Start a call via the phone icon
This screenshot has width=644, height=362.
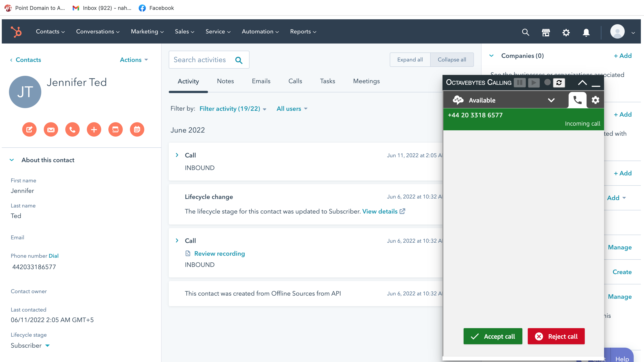coord(72,129)
